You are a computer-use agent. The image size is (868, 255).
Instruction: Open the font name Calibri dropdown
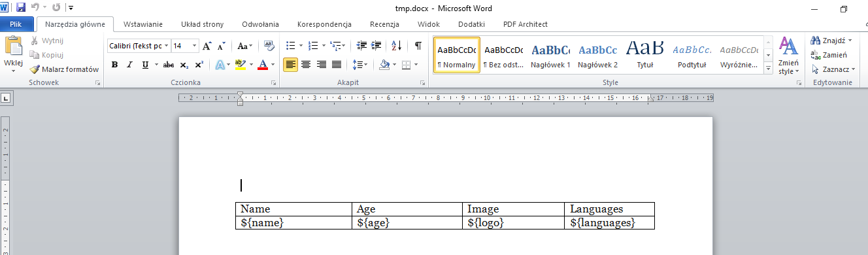(167, 46)
